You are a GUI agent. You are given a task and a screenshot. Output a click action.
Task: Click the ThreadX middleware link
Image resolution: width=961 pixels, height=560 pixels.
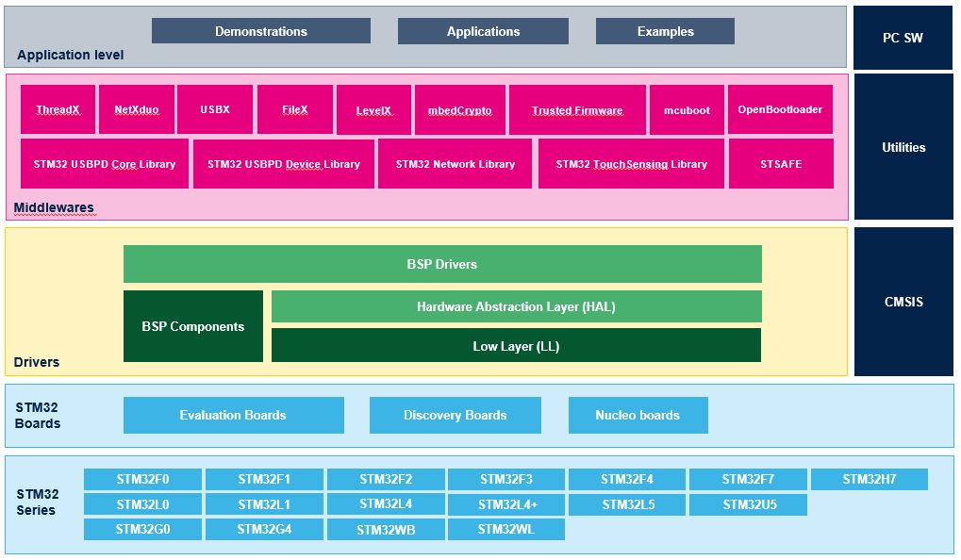coord(58,110)
